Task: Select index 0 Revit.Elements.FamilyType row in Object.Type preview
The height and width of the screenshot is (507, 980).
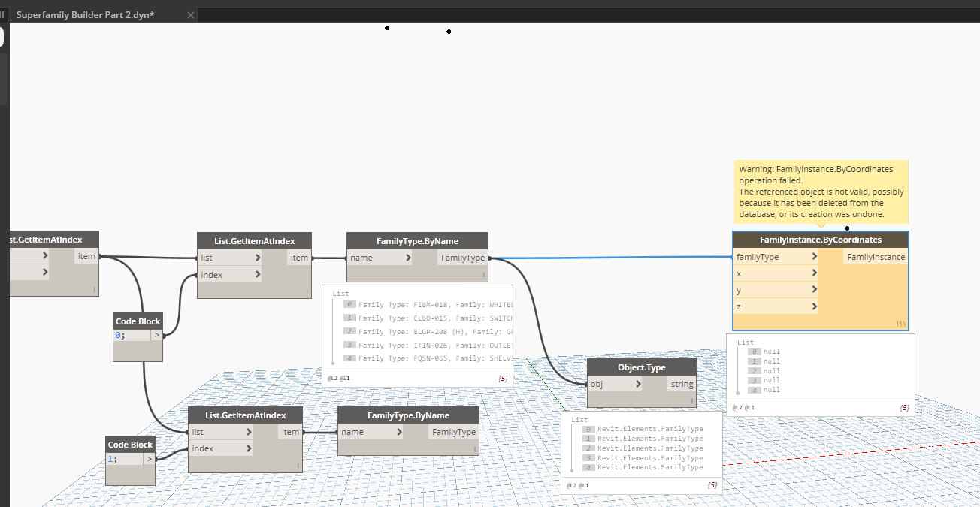Action: pos(643,429)
